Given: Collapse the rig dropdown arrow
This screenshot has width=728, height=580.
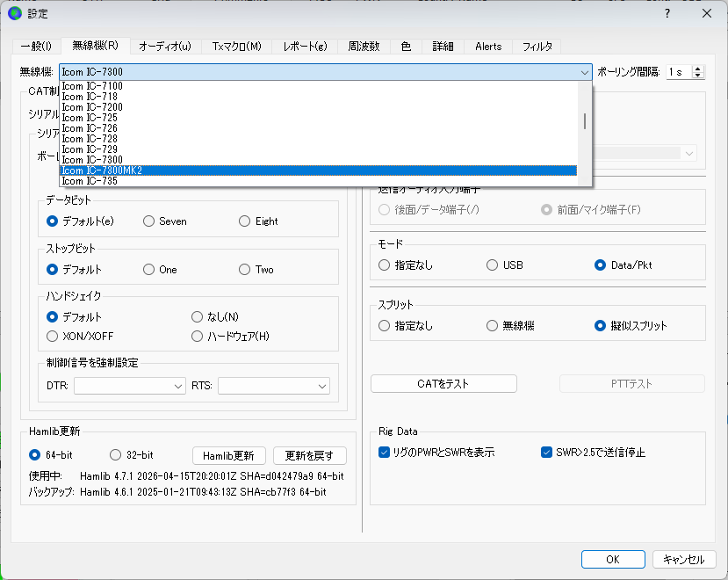Looking at the screenshot, I should tap(585, 72).
